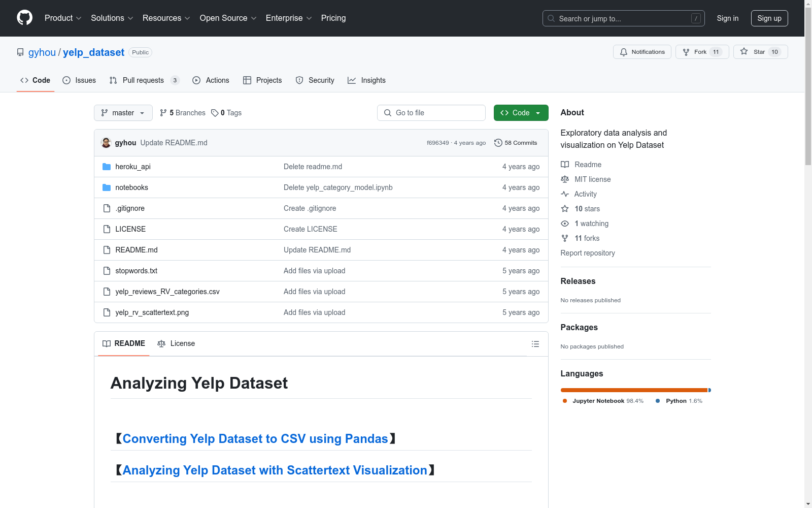
Task: Open Converting Yelp Dataset to CSV link
Action: coord(255,439)
